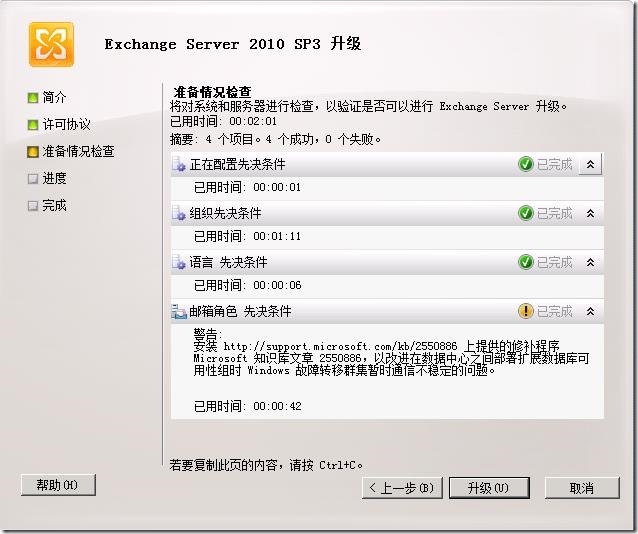Select the 进度 step in the sidebar
Viewport: 638px width, 534px height.
click(54, 179)
